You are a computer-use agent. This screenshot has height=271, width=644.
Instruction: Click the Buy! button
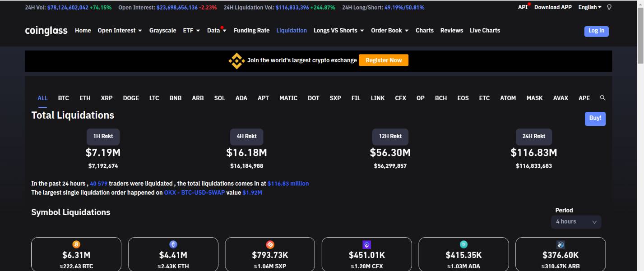(x=595, y=119)
